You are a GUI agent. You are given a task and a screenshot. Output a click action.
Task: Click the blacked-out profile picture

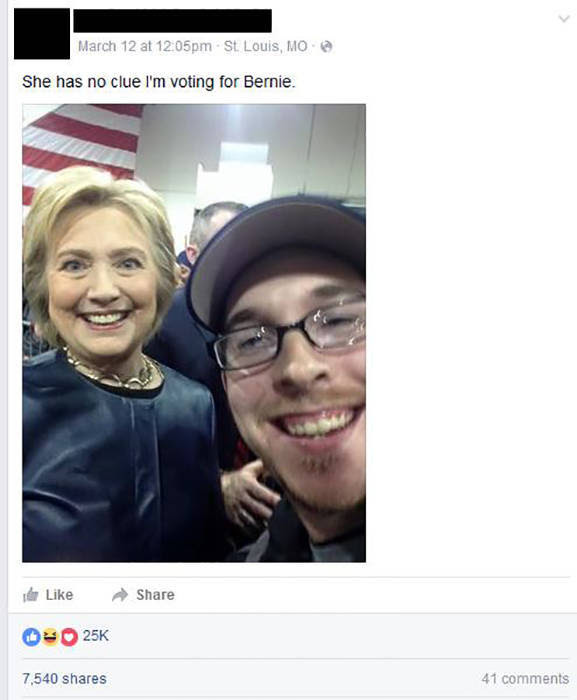point(42,33)
